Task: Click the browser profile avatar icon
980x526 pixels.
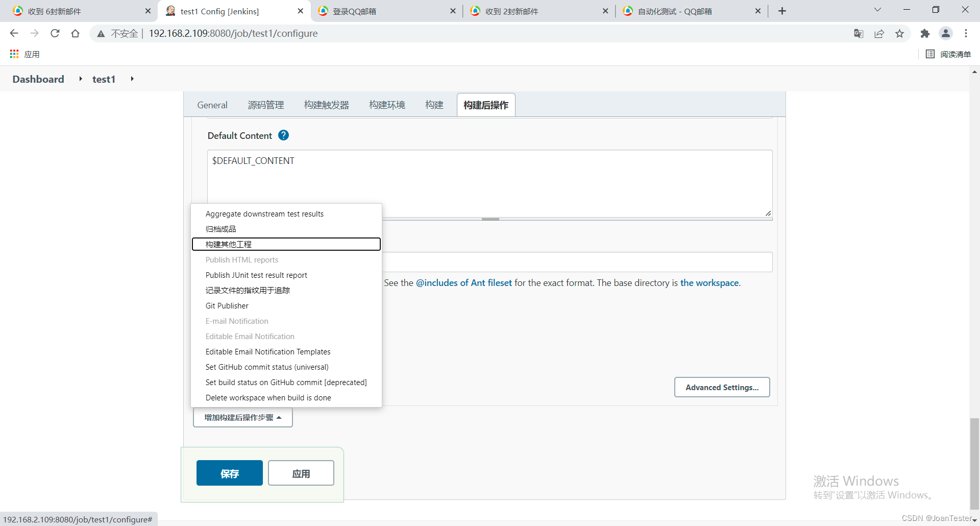Action: click(x=946, y=33)
